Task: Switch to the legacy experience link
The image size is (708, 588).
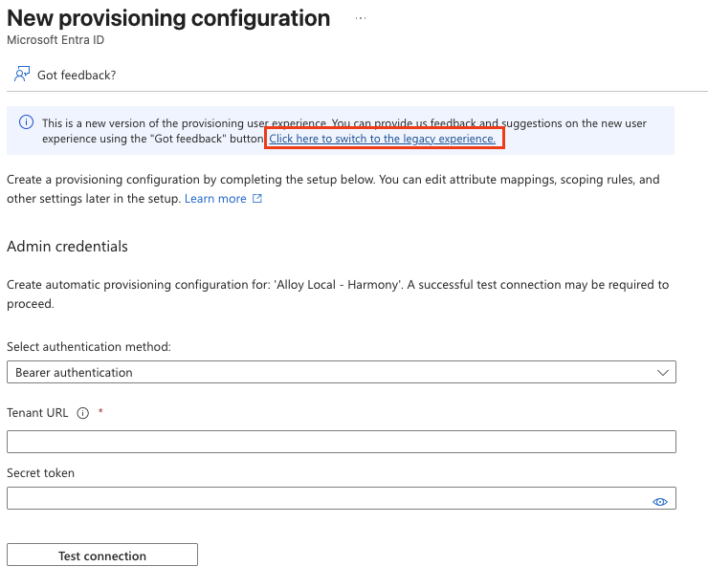Action: pos(383,139)
